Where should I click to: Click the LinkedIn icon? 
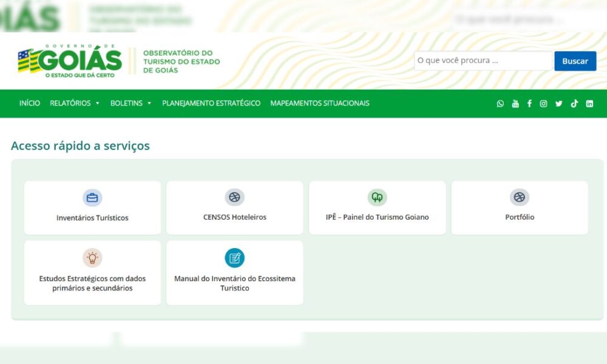coord(589,104)
